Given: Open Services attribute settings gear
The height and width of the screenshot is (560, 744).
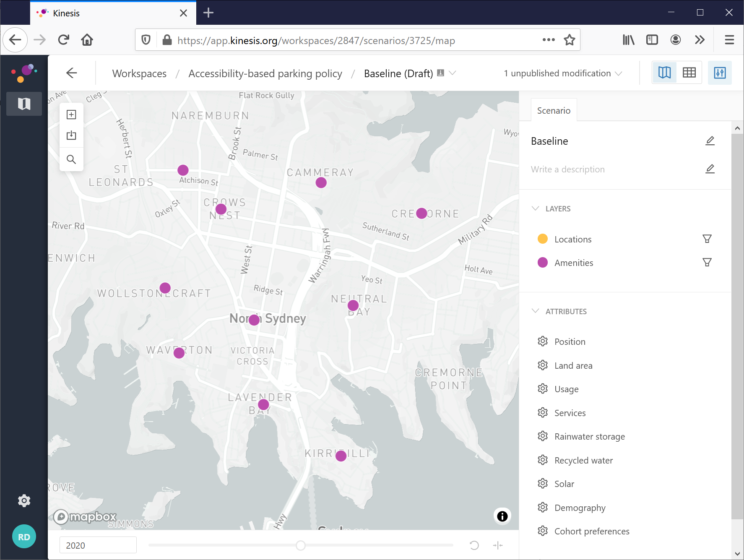Looking at the screenshot, I should [543, 412].
